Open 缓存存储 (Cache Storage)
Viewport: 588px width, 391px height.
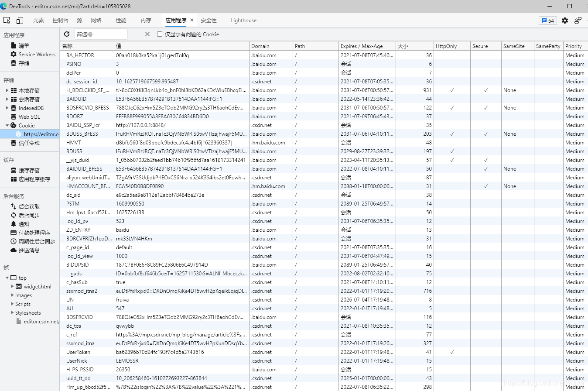point(29,171)
